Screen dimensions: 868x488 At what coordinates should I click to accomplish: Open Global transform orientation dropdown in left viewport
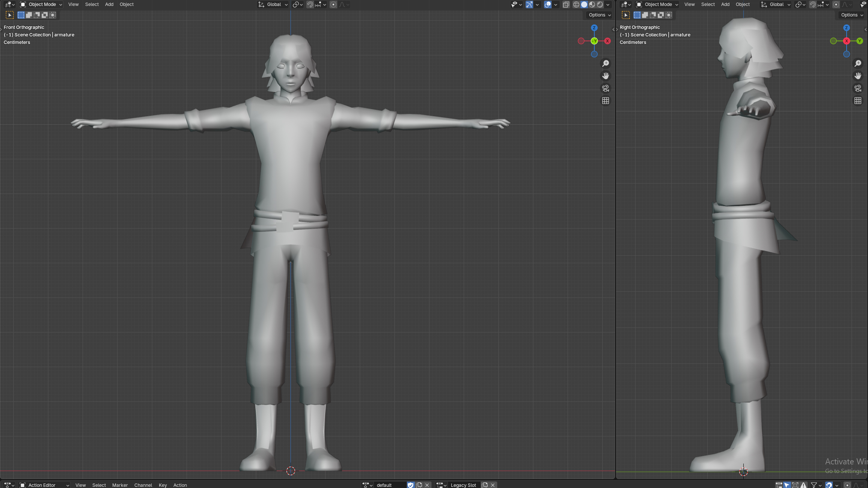click(273, 5)
